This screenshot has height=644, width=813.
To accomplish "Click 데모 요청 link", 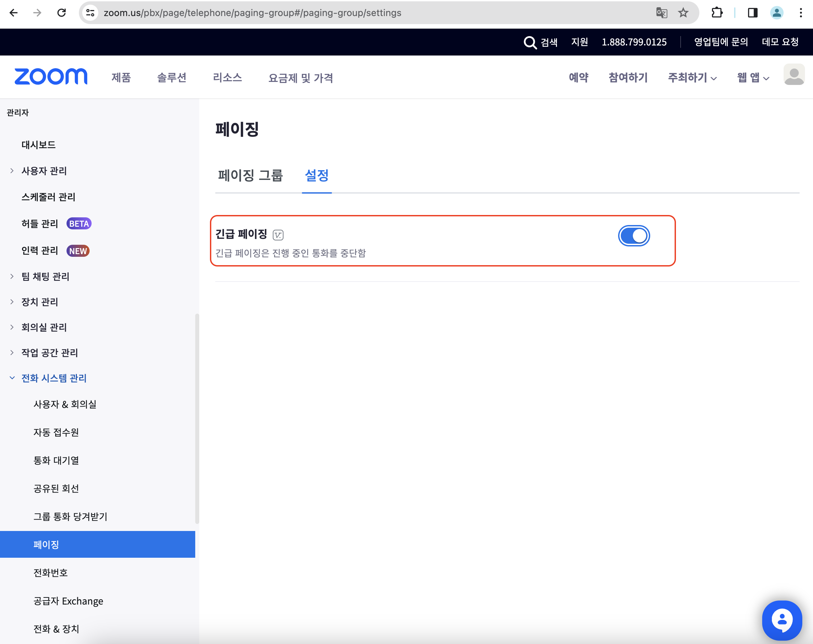I will 780,42.
